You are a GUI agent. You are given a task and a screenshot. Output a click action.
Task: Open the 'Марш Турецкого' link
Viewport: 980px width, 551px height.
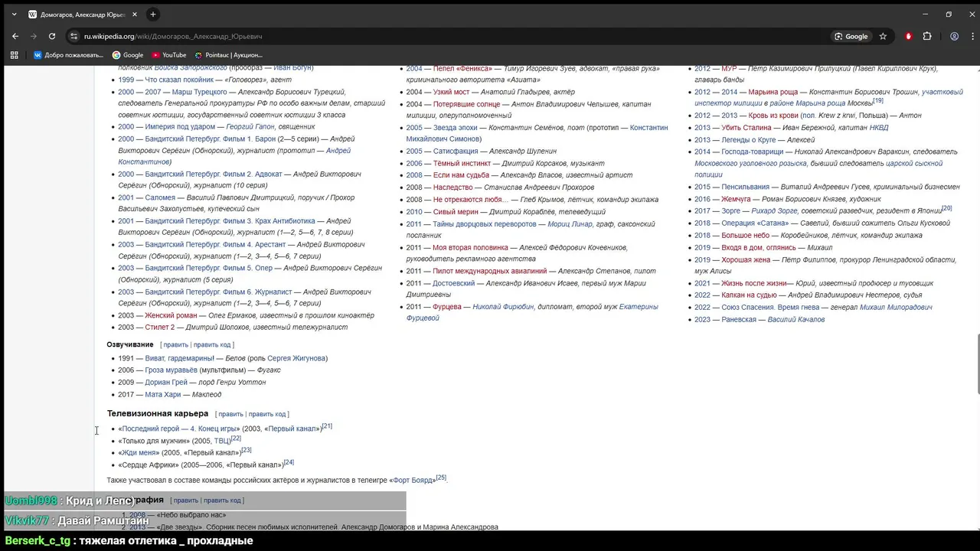click(x=199, y=92)
